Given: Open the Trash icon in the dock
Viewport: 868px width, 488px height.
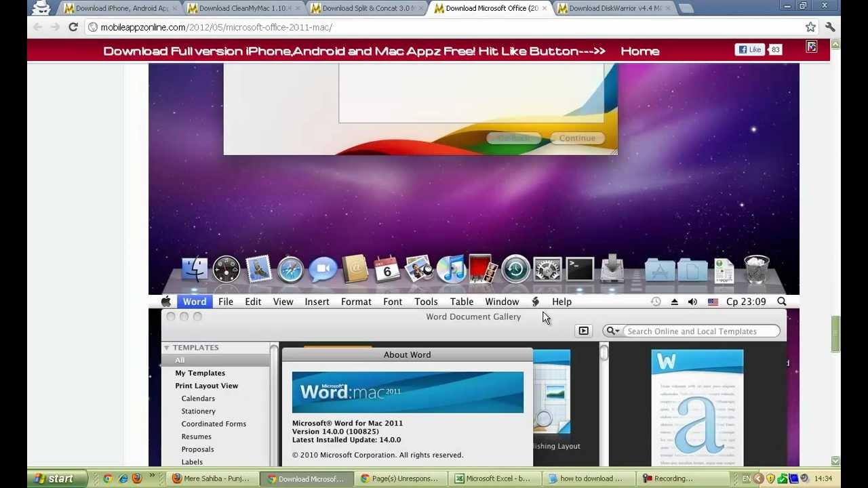Looking at the screenshot, I should click(x=756, y=269).
